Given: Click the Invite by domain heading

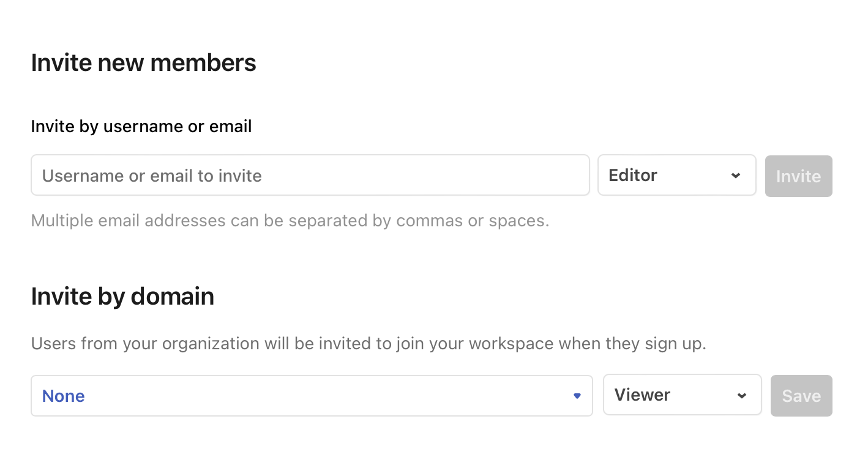Looking at the screenshot, I should 122,296.
